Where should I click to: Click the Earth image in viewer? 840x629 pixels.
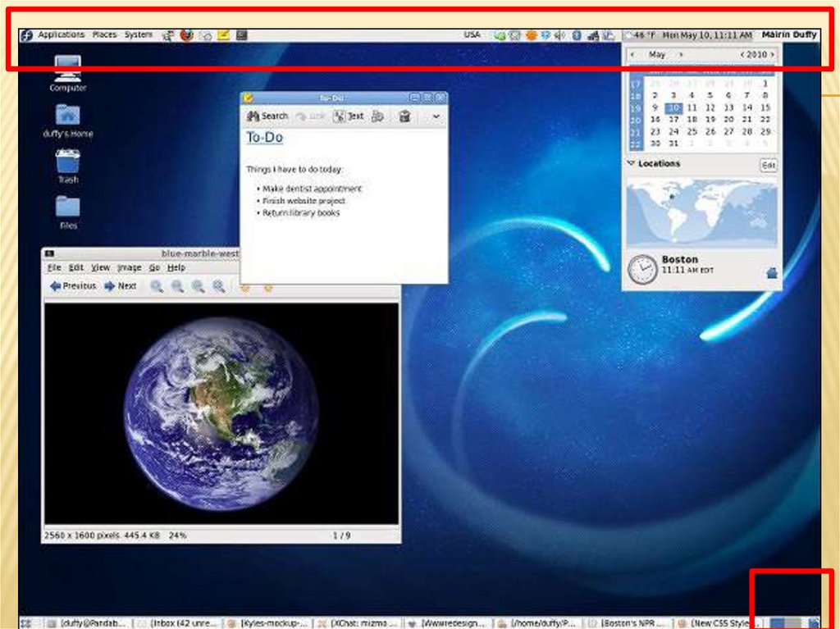221,413
